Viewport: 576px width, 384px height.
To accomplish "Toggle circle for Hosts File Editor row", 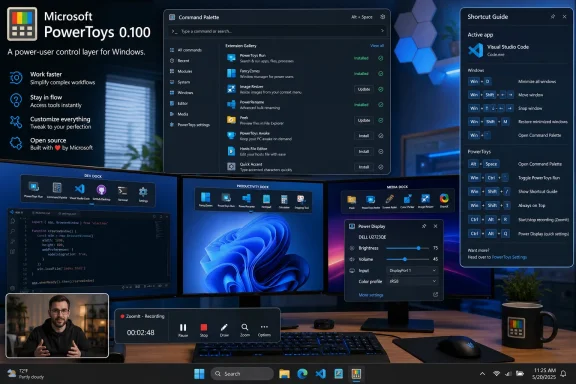I will click(x=381, y=151).
